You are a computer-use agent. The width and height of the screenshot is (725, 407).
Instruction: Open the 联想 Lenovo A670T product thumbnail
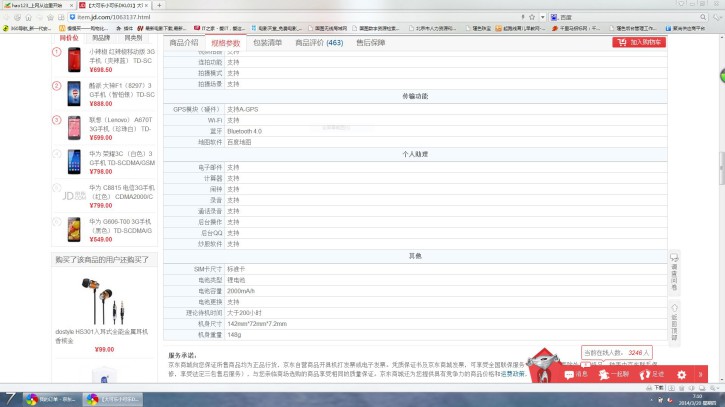coord(74,128)
